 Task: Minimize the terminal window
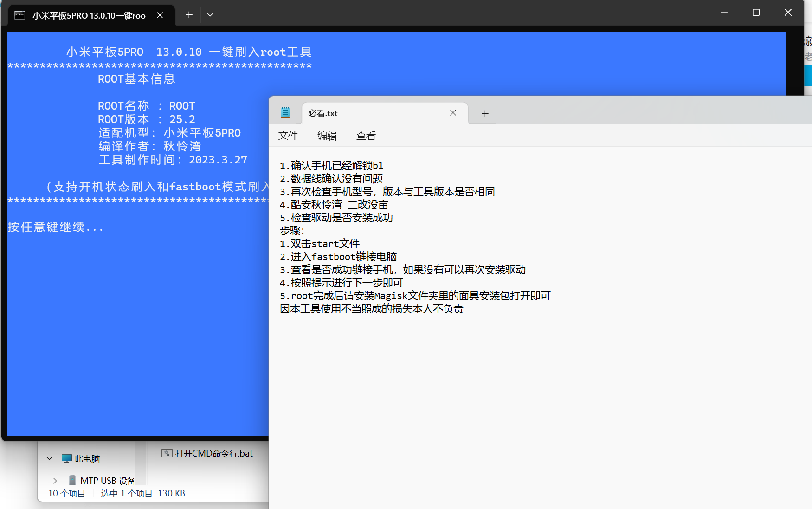click(724, 13)
